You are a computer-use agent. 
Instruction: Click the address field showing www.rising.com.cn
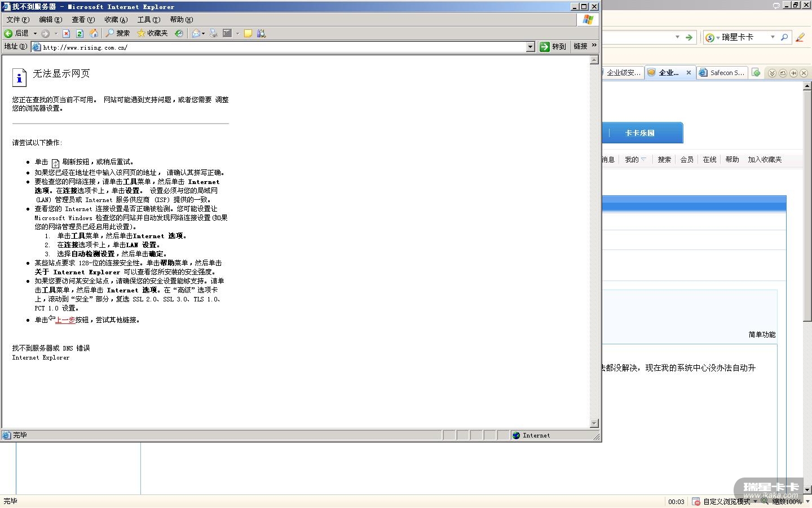coord(284,47)
